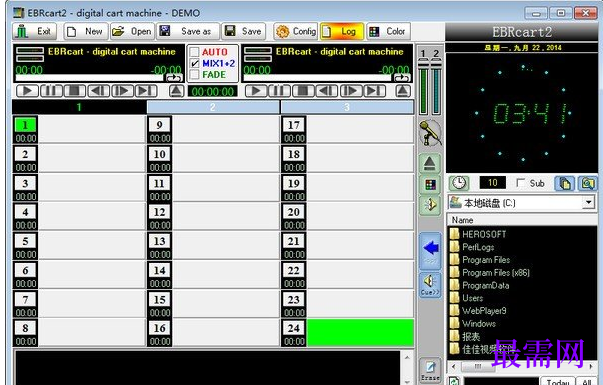Click left player progress bar
The image size is (603, 385).
89,78
